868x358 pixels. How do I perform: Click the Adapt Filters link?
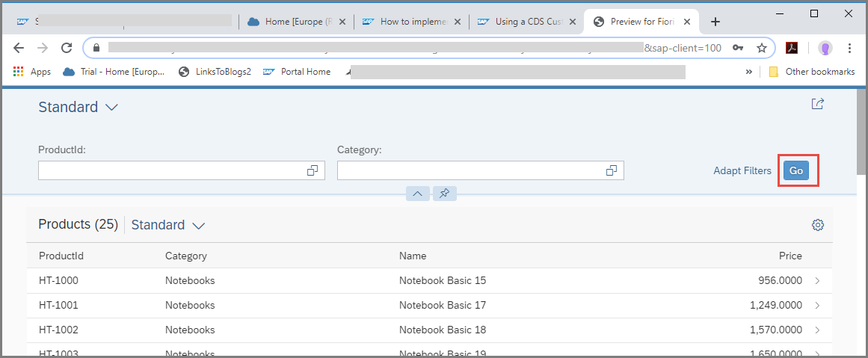coord(742,170)
